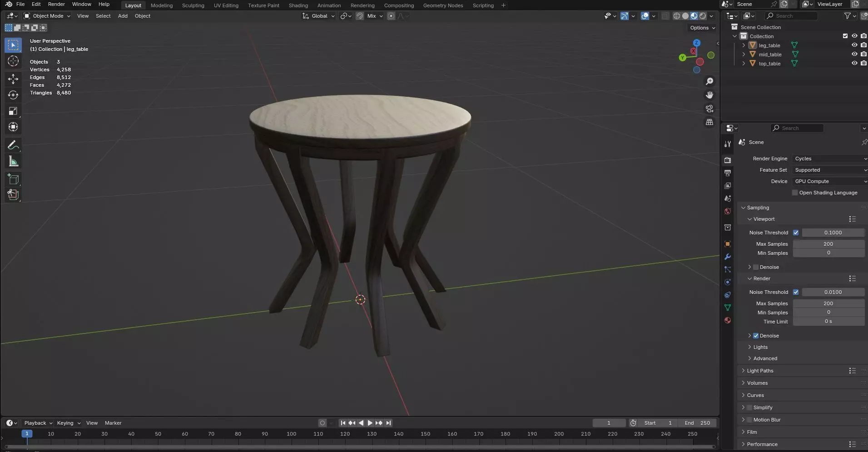This screenshot has width=868, height=452.
Task: Enable Viewport Denoise checkbox
Action: [x=756, y=267]
